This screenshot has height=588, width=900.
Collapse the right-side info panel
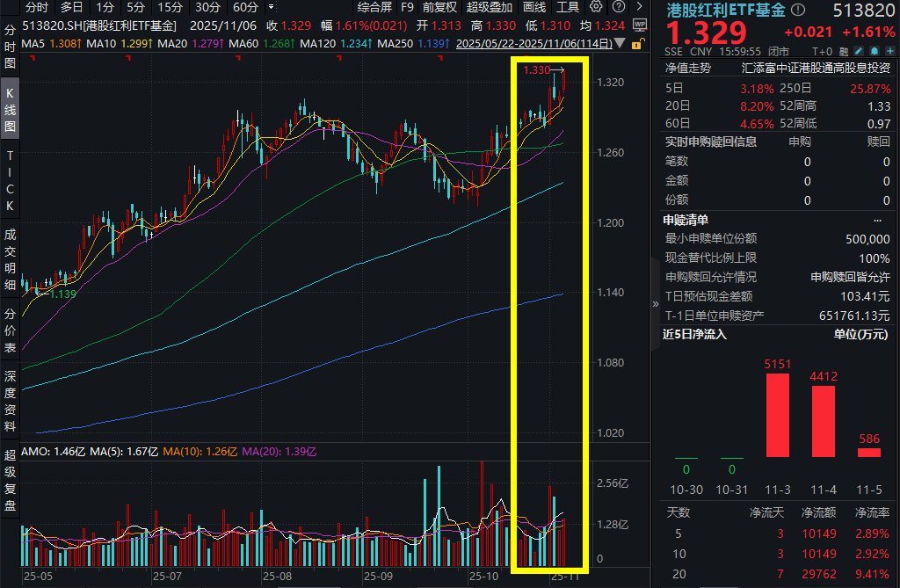point(655,304)
